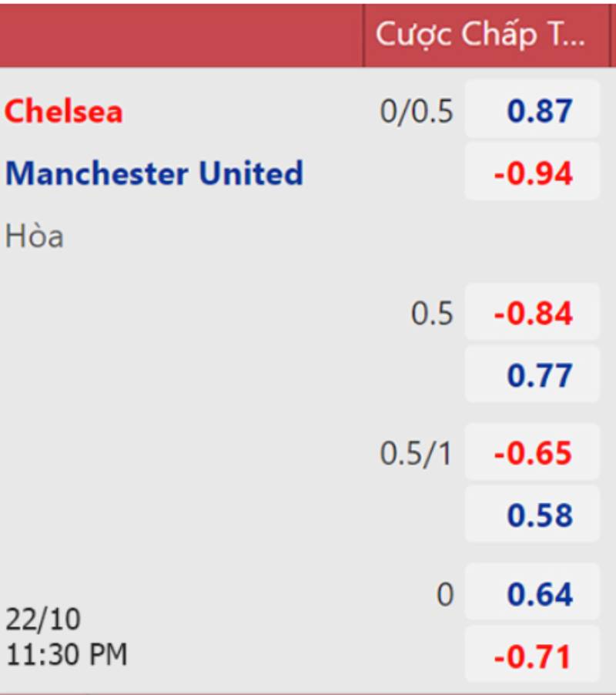Open the Manchester United team link
This screenshot has height=695, width=616.
pos(154,173)
